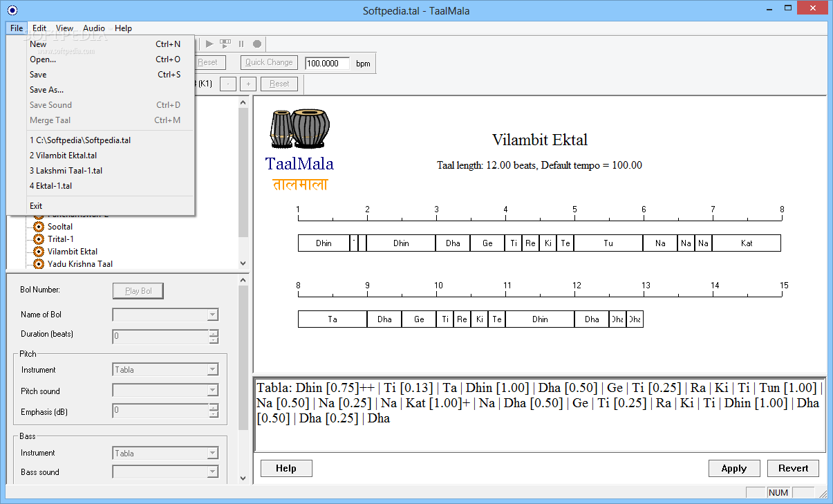Increase Duration (beats) with the up arrow
The width and height of the screenshot is (833, 504).
pyautogui.click(x=214, y=333)
